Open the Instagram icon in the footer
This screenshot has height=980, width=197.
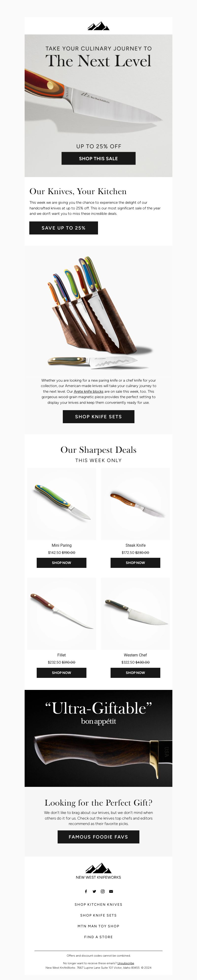pos(102,891)
